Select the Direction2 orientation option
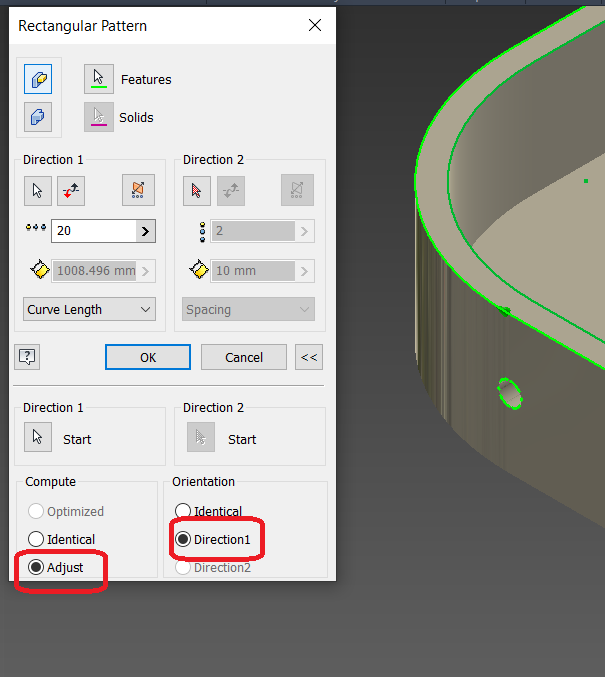The width and height of the screenshot is (605, 677). tap(213, 567)
